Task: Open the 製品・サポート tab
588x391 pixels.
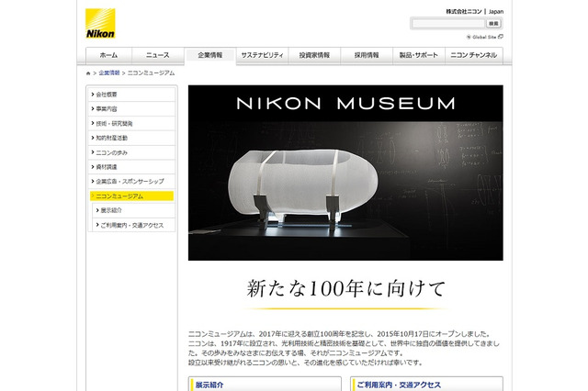Action: 419,55
